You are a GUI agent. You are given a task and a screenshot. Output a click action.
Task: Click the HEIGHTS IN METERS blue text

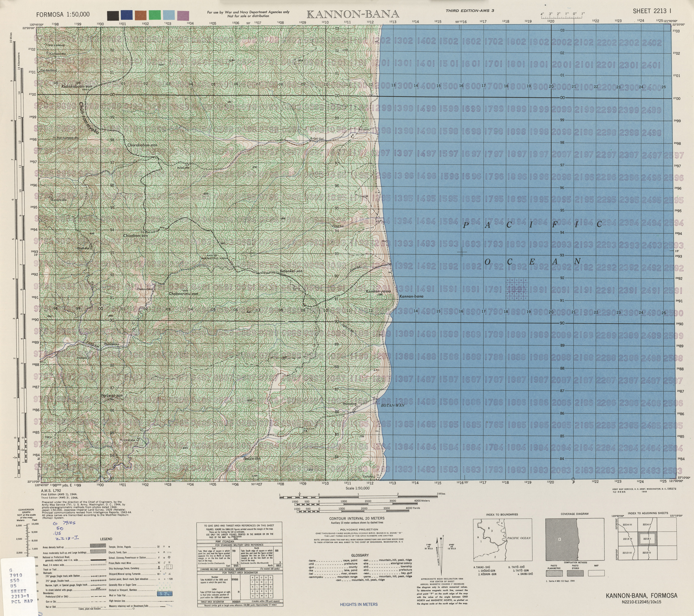coord(359,605)
